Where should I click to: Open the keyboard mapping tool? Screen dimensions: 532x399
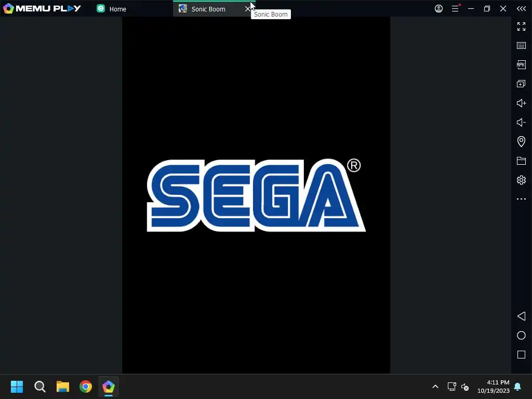[521, 46]
